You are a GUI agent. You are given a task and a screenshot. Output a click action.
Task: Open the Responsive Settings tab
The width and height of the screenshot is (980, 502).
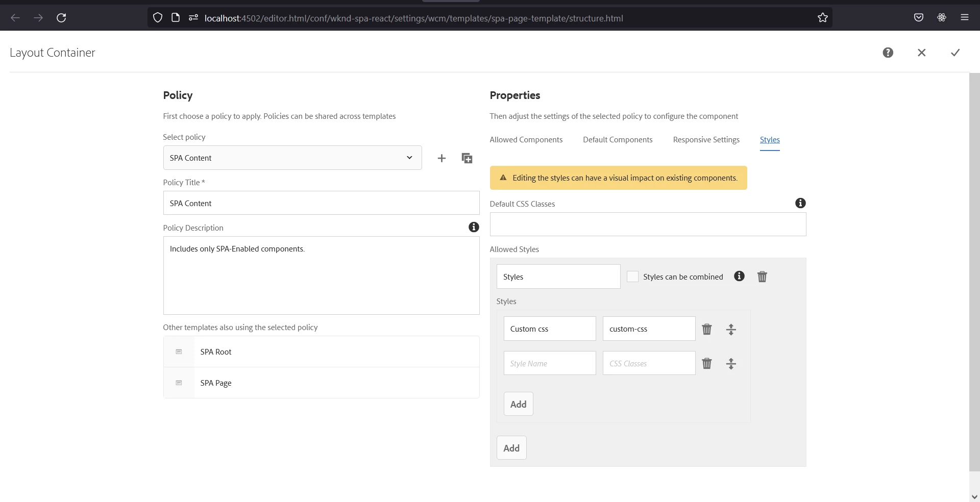pos(706,140)
